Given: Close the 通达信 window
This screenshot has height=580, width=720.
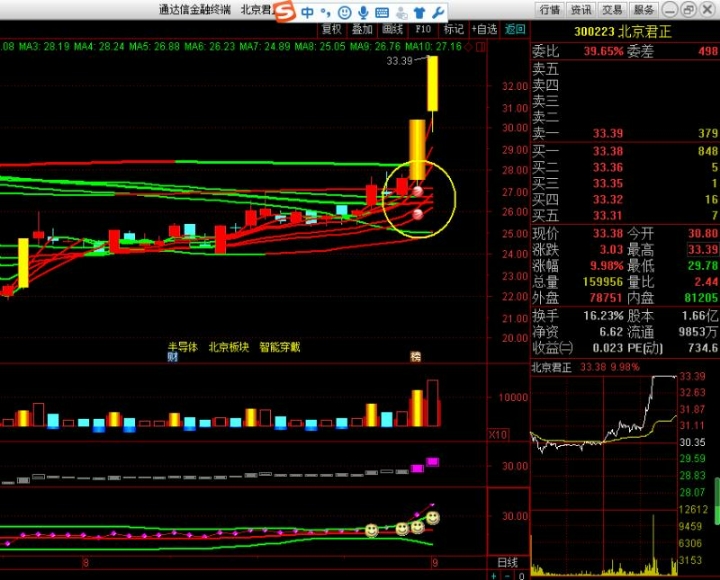Looking at the screenshot, I should pyautogui.click(x=707, y=10).
